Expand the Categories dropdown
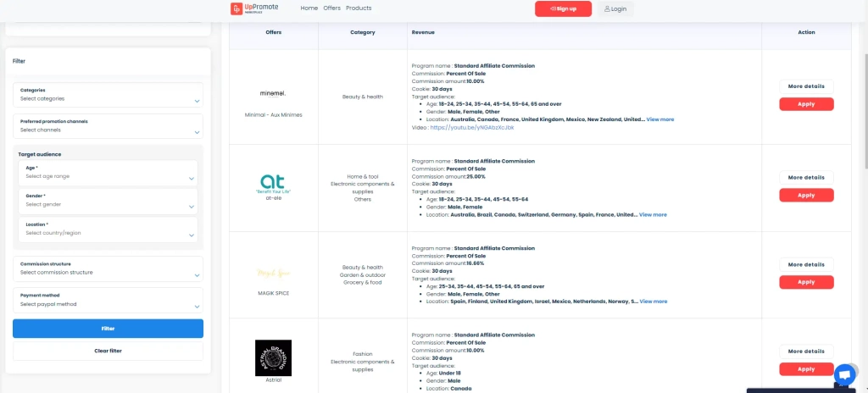 coord(108,95)
